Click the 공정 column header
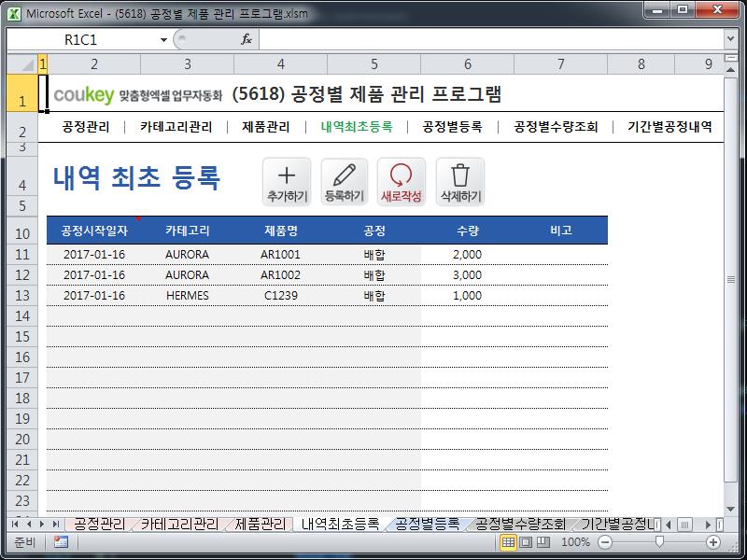Viewport: 747px width, 560px height. (x=374, y=231)
